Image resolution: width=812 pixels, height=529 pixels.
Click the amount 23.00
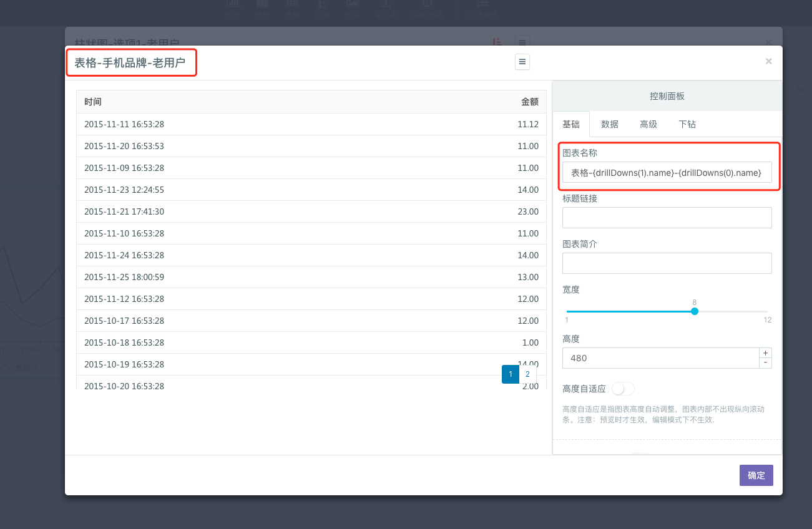pyautogui.click(x=528, y=211)
